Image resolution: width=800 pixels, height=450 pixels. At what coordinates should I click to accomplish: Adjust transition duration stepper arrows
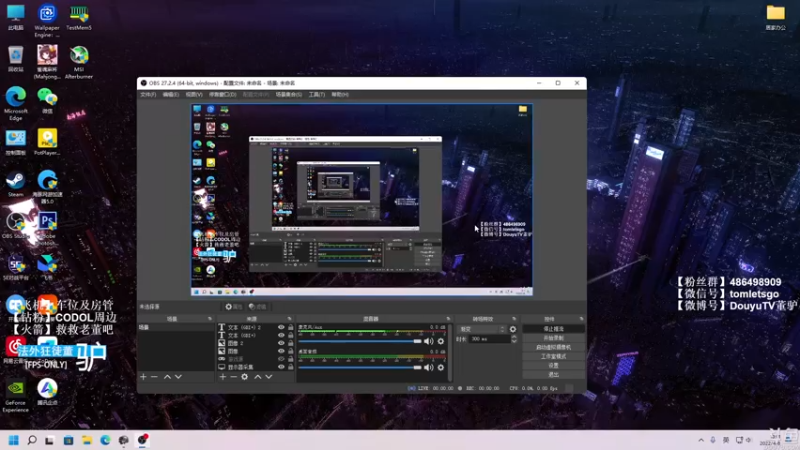pos(514,339)
